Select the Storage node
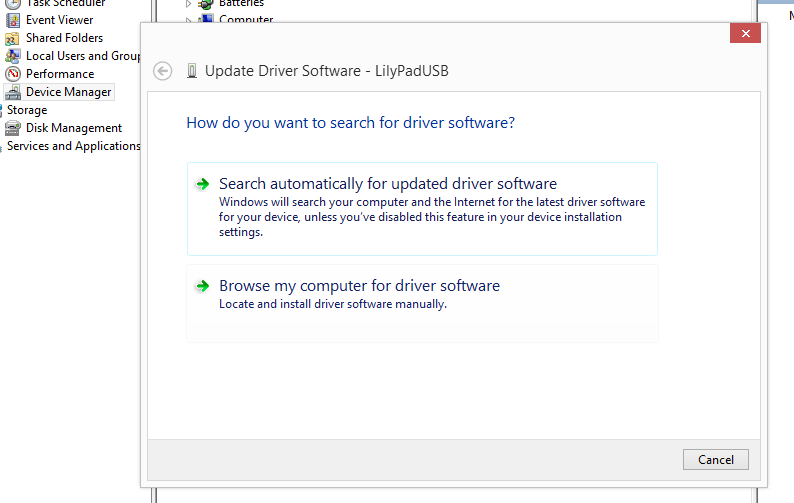The image size is (794, 503). coord(27,110)
